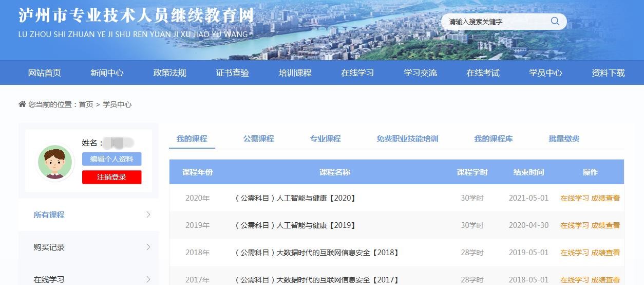Select 资料下载 in the navigation bar
Image resolution: width=644 pixels, height=285 pixels.
608,73
